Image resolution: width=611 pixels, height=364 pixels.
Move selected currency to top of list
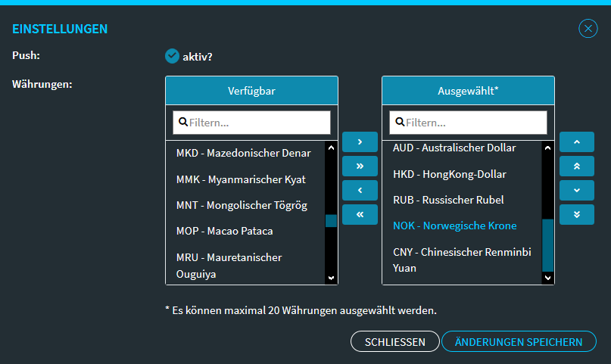coord(577,166)
